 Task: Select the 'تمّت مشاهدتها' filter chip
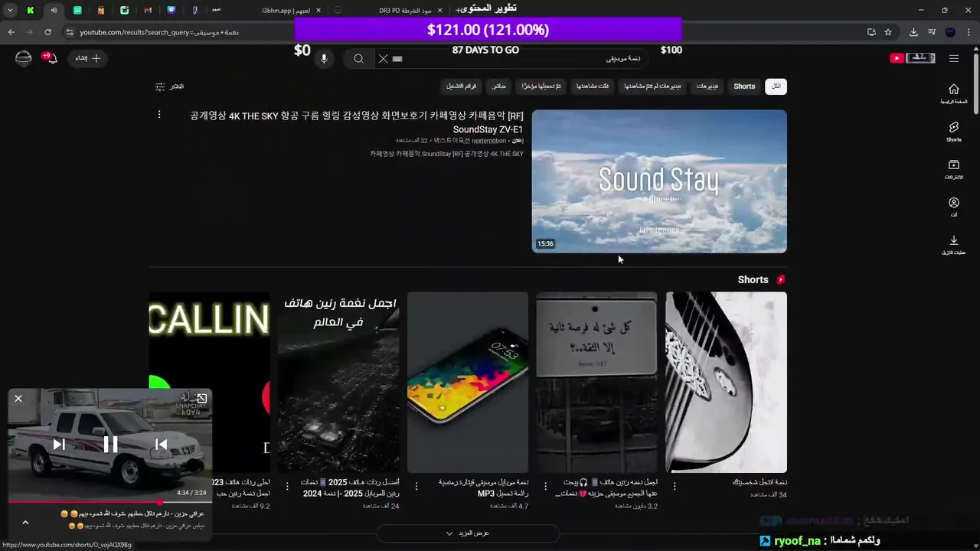point(593,86)
